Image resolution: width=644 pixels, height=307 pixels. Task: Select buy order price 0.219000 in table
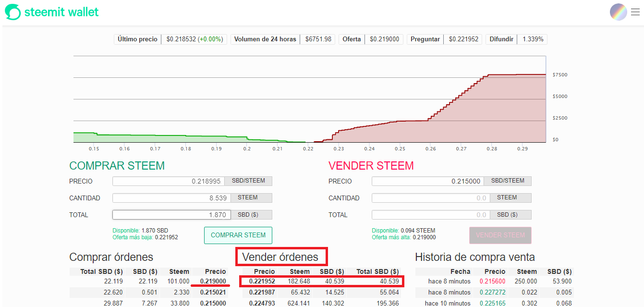tap(213, 281)
